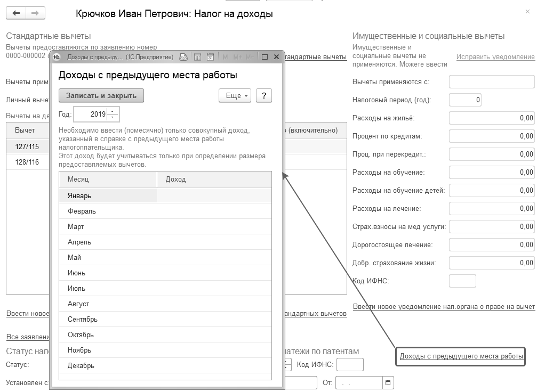Screen dimensions: 537x392
Task: Click the Доход column header
Action: tap(214, 179)
